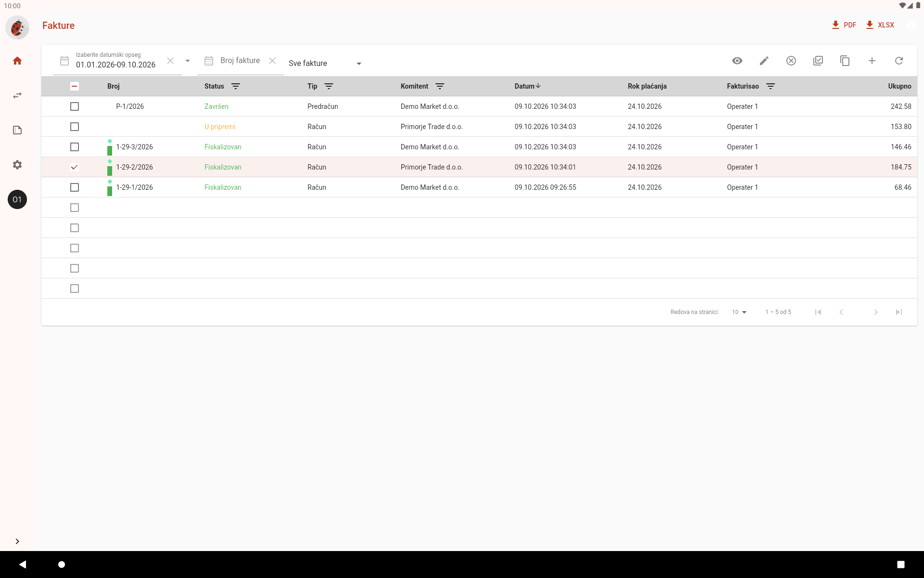This screenshot has height=578, width=924.
Task: Add a new invoice with plus icon
Action: coord(872,61)
